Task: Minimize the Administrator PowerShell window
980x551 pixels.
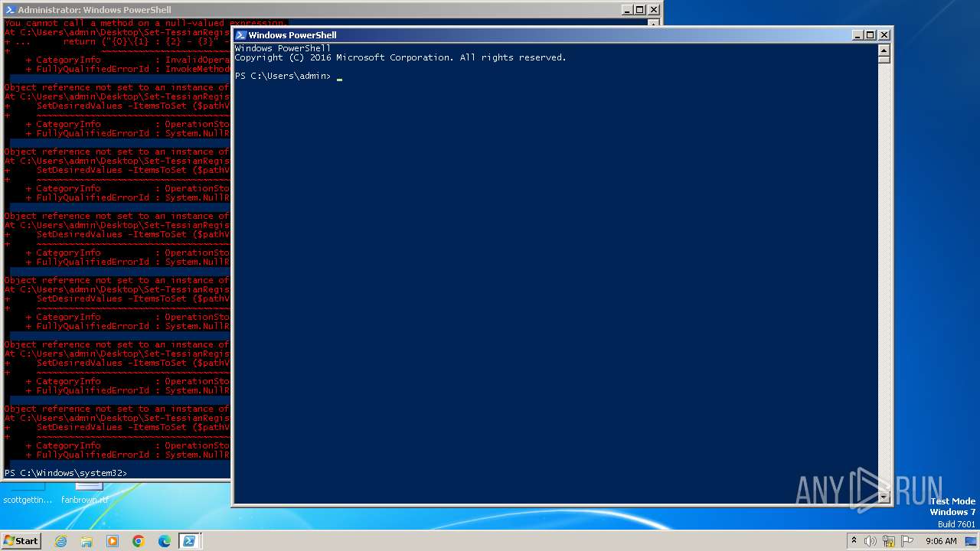Action: (628, 10)
